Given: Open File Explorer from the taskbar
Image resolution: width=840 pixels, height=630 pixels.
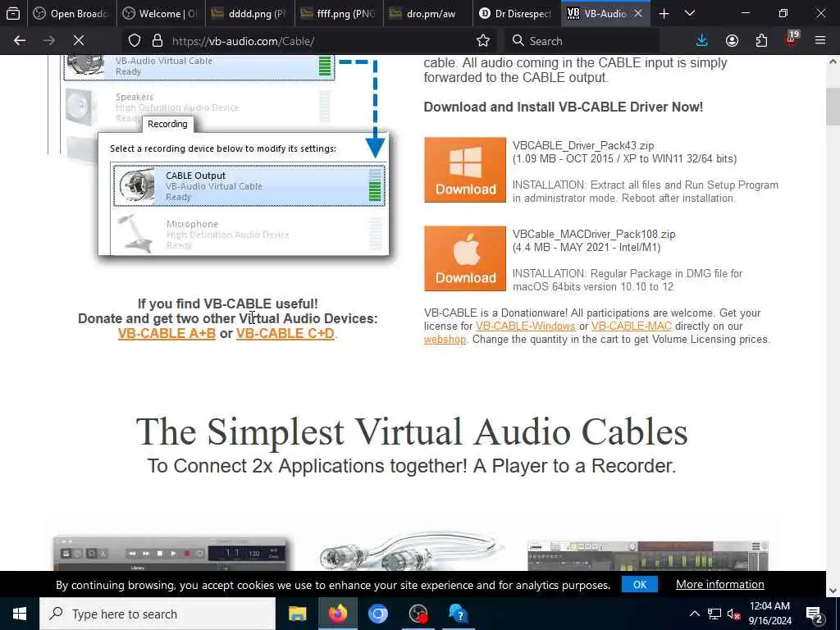Looking at the screenshot, I should pos(297,614).
